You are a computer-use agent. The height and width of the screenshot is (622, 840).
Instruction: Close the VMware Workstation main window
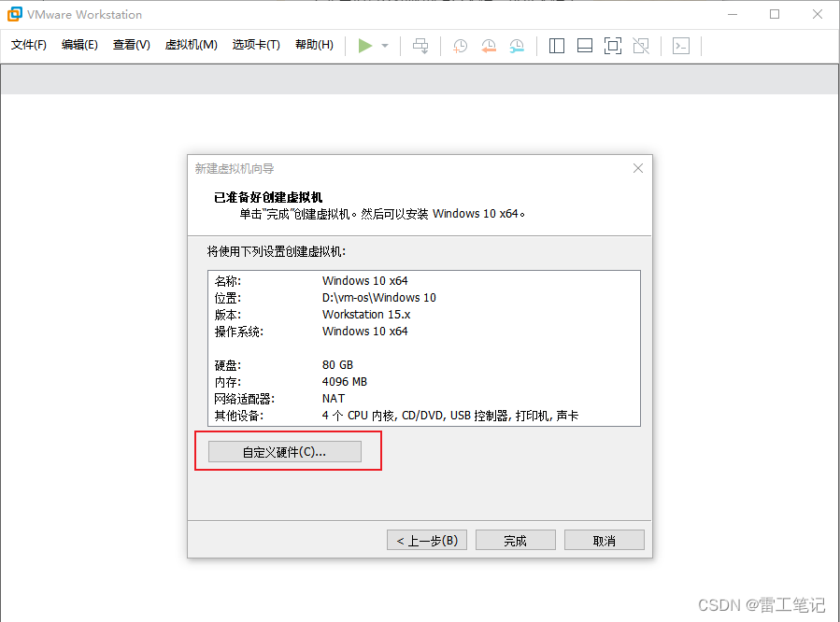817,14
